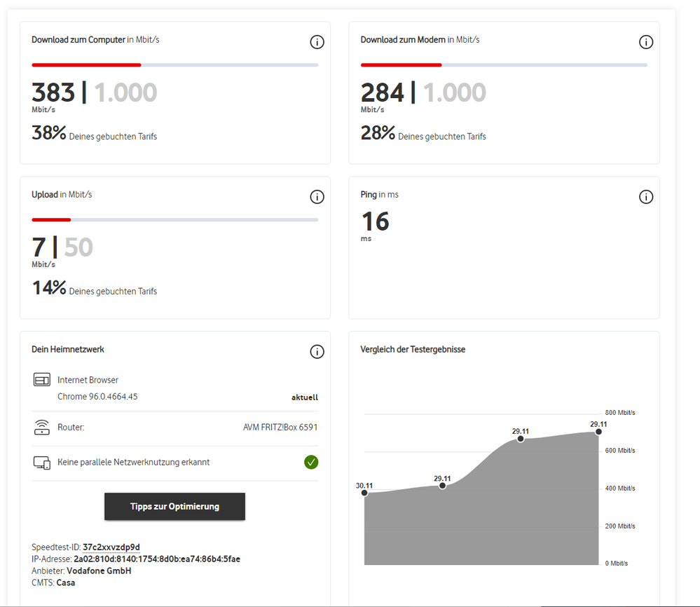Select the last 29.11 data point near 800 Mbit/s
Viewport: 700px width, 607px height.
tap(598, 432)
